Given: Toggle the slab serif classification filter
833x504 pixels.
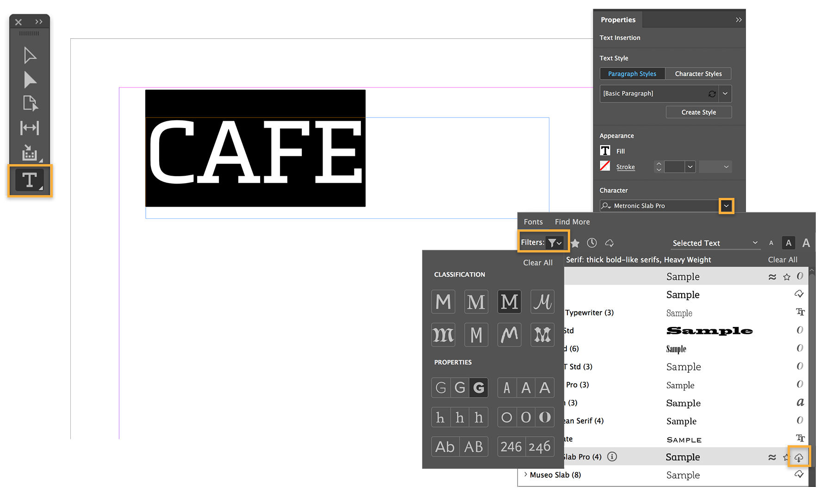Looking at the screenshot, I should click(x=509, y=301).
